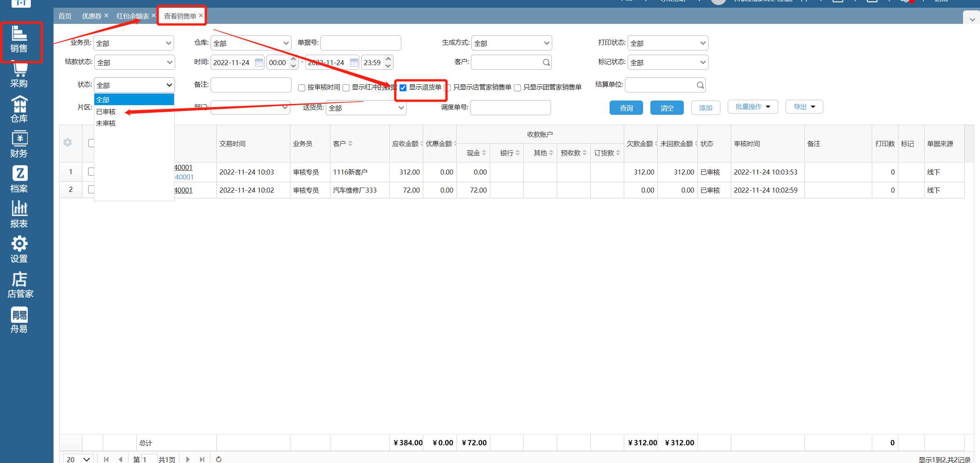This screenshot has width=980, height=463.
Task: Focus the 单据号 input field
Action: pyautogui.click(x=361, y=43)
